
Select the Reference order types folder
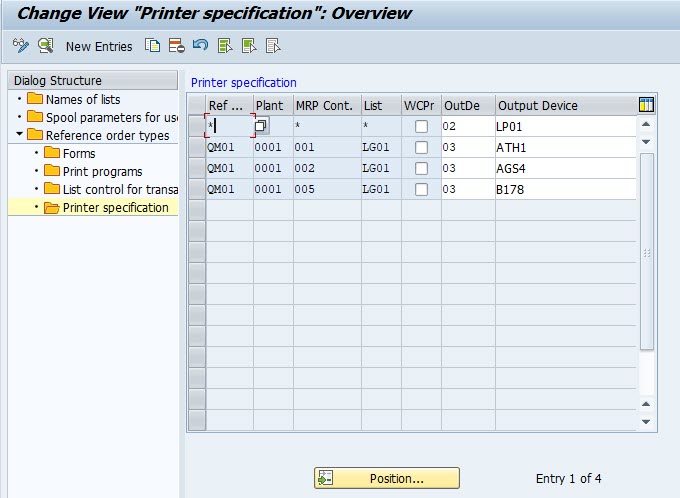click(x=98, y=135)
